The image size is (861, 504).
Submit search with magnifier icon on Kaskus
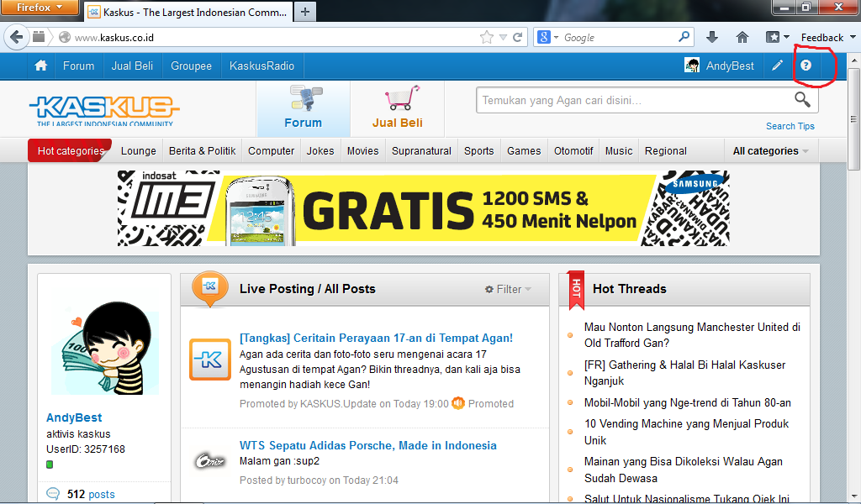click(802, 100)
